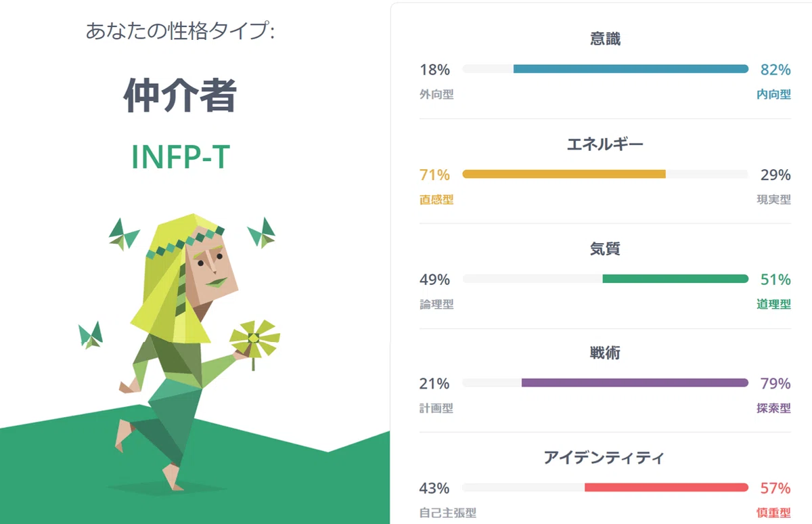This screenshot has height=524, width=812.
Task: Click the 意識 section heading
Action: (605, 39)
